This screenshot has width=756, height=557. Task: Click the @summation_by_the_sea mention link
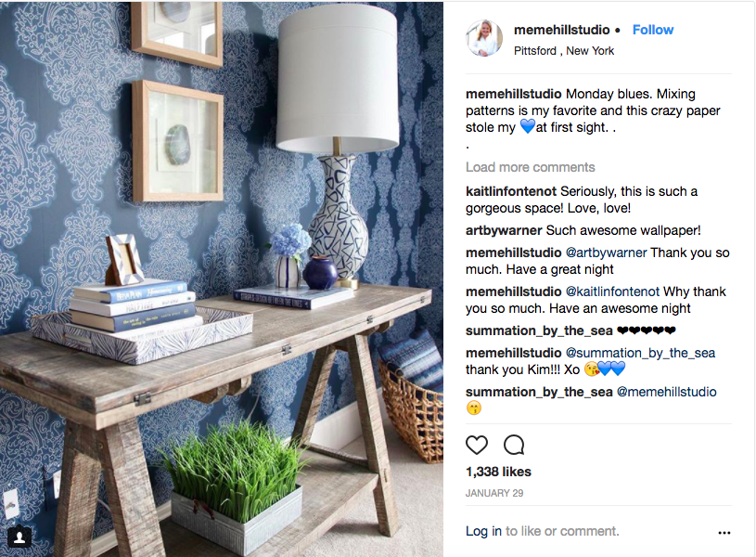coord(640,354)
